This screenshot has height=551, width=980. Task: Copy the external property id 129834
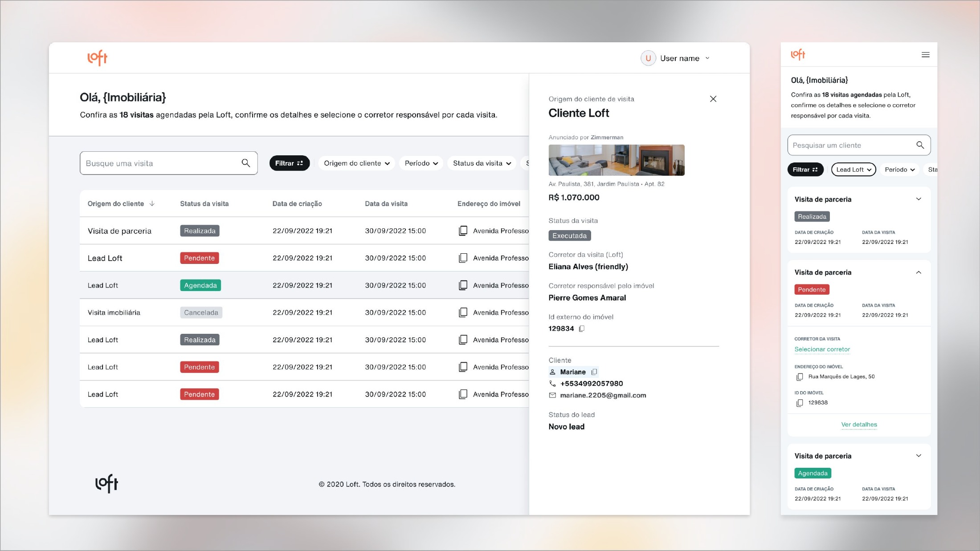(581, 329)
